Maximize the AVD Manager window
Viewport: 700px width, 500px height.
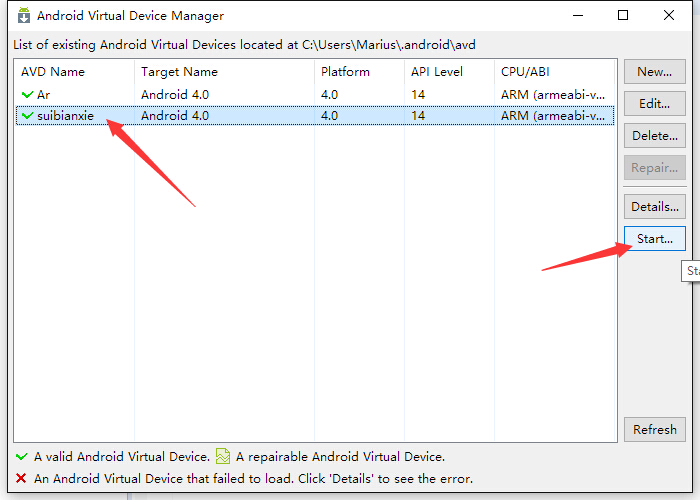[623, 16]
